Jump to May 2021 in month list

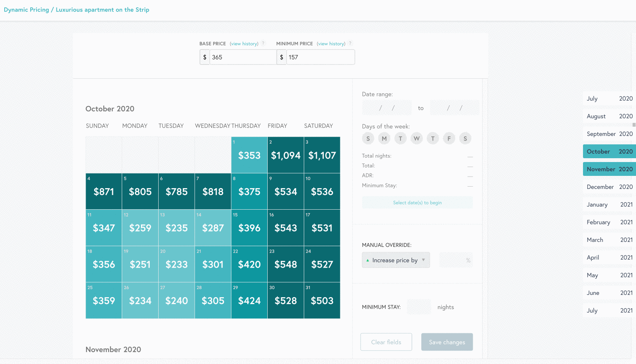coord(609,275)
